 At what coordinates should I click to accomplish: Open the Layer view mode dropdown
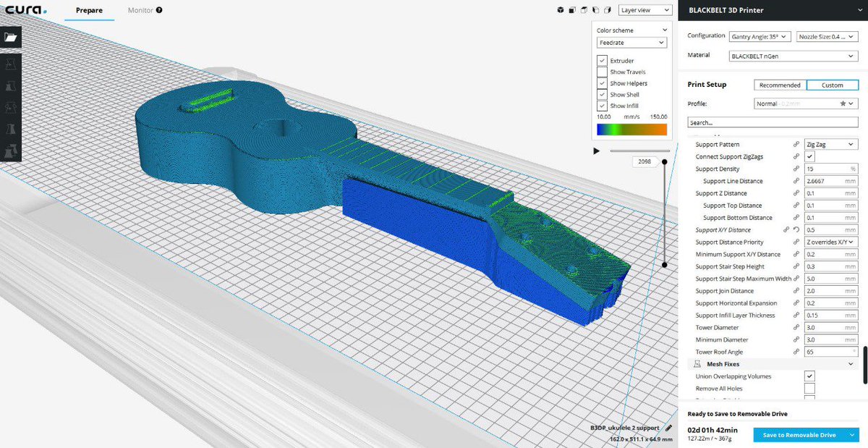click(x=644, y=10)
